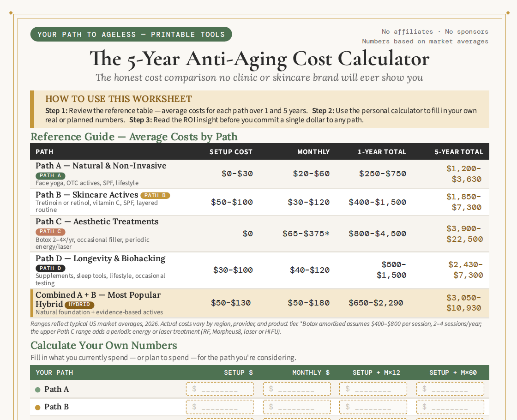The height and width of the screenshot is (420, 517).
Task: Click 'Path D — Longevity & Biohacking' title
Action: 101,258
